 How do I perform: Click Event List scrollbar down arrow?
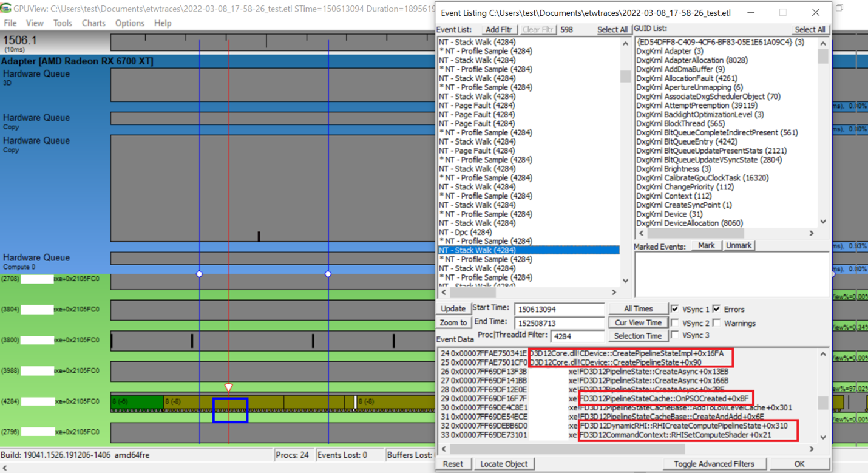625,281
